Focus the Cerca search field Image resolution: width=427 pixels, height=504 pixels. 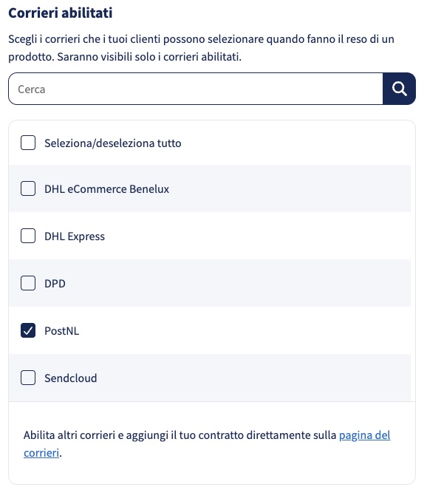(196, 89)
